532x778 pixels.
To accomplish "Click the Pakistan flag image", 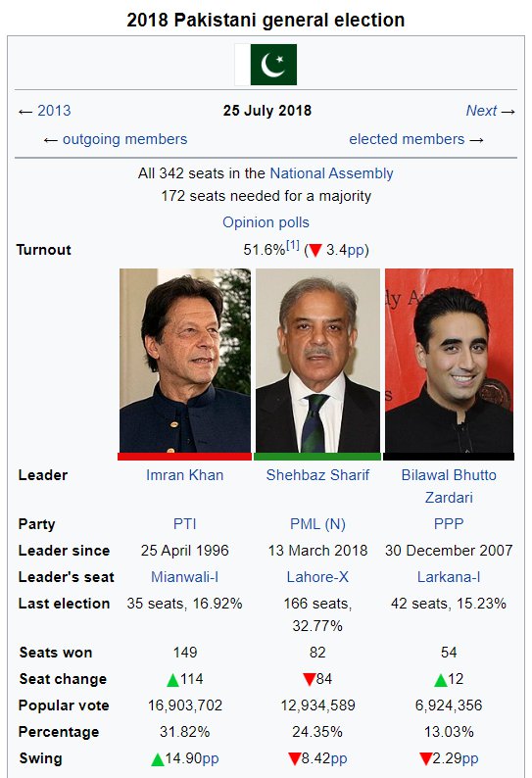I will coord(266,65).
